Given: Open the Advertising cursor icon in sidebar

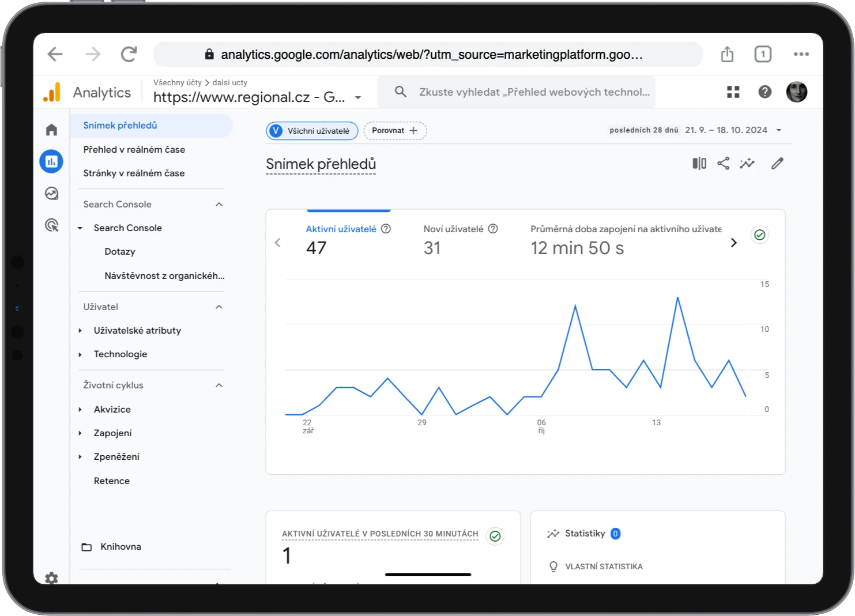Looking at the screenshot, I should pos(51,225).
